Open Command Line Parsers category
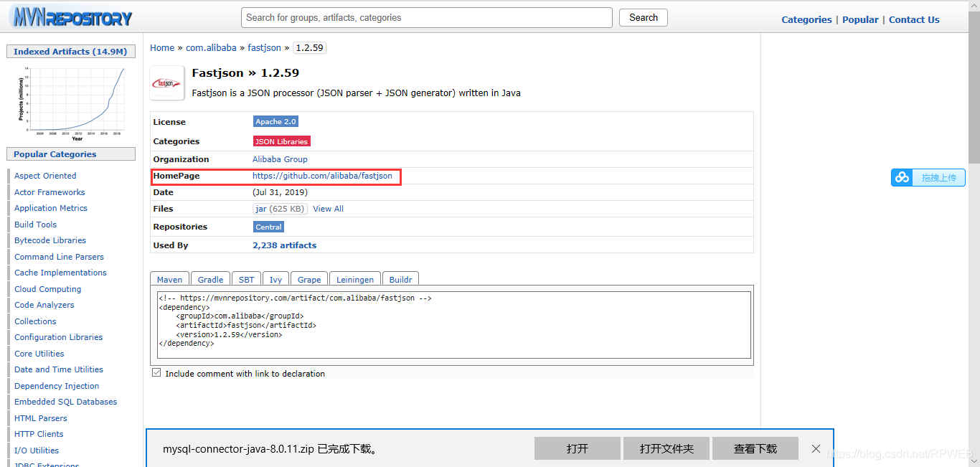This screenshot has height=467, width=980. tap(59, 257)
